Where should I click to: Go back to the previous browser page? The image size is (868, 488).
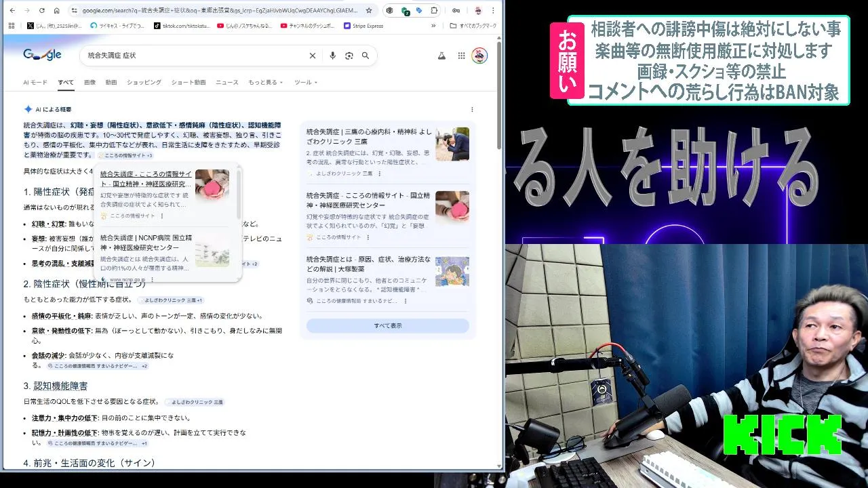coord(12,11)
